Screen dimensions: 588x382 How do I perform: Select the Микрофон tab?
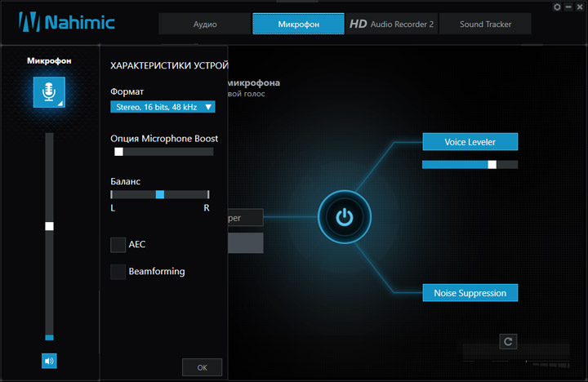tap(299, 24)
